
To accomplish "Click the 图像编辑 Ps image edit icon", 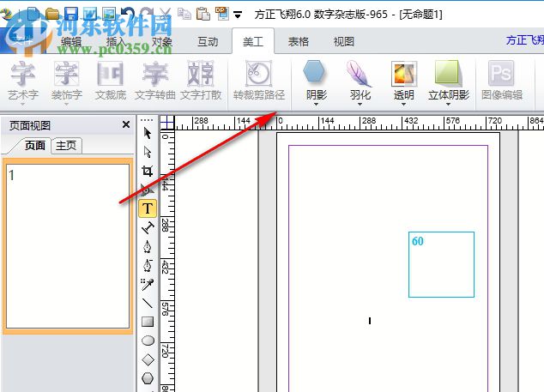I will tap(501, 73).
